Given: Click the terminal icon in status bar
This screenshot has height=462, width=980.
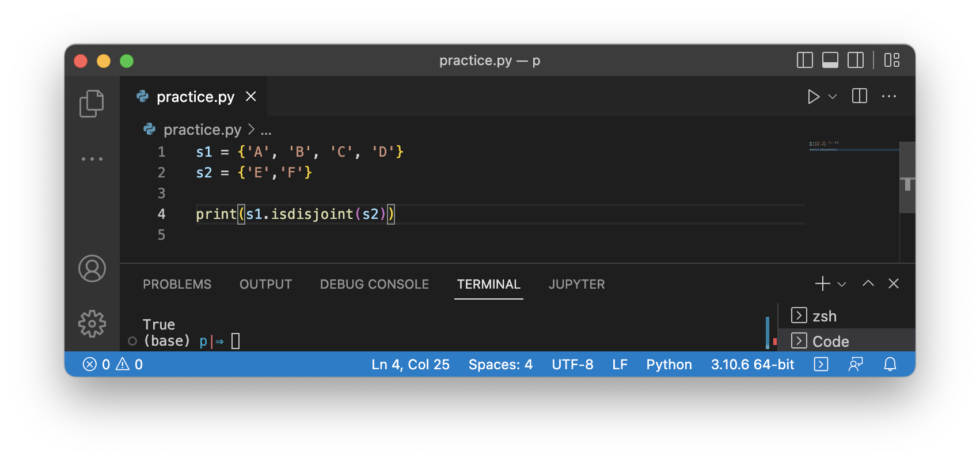Looking at the screenshot, I should point(821,364).
